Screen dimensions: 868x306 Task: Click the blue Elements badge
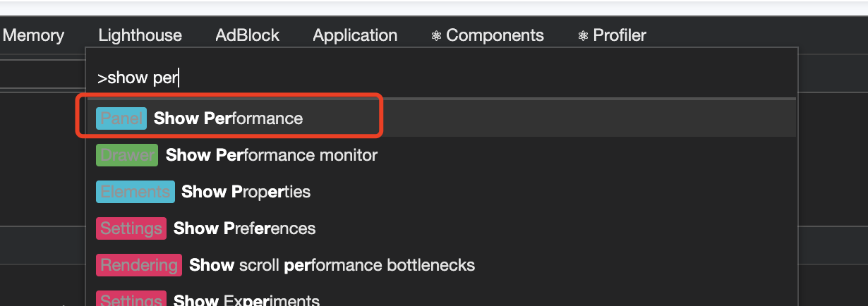[x=135, y=192]
